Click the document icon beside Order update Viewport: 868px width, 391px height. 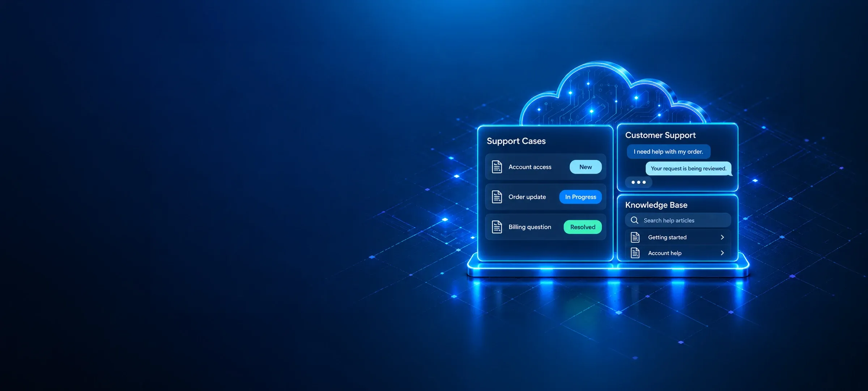pos(497,197)
